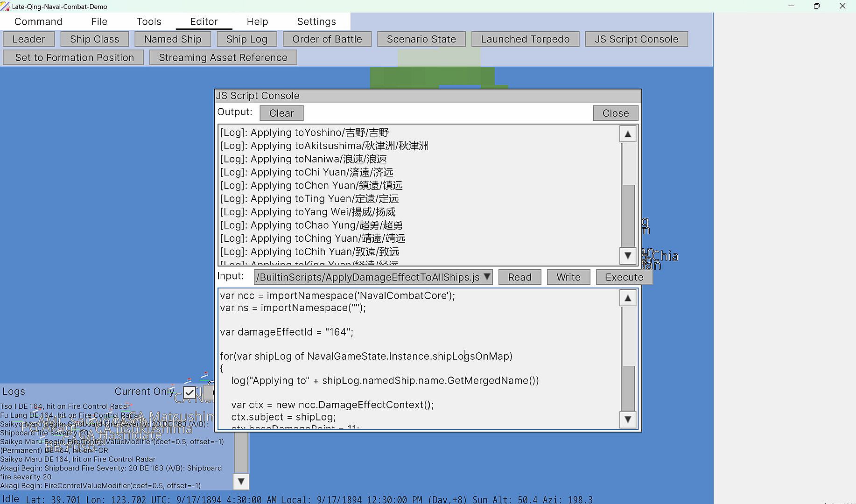Click the JS Script Console toolbar button

(637, 39)
